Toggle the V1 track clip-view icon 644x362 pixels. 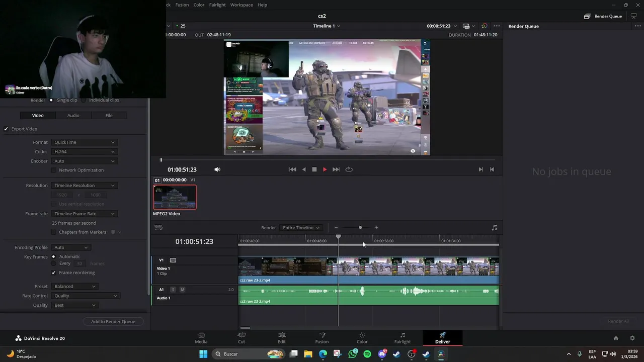[x=173, y=260]
